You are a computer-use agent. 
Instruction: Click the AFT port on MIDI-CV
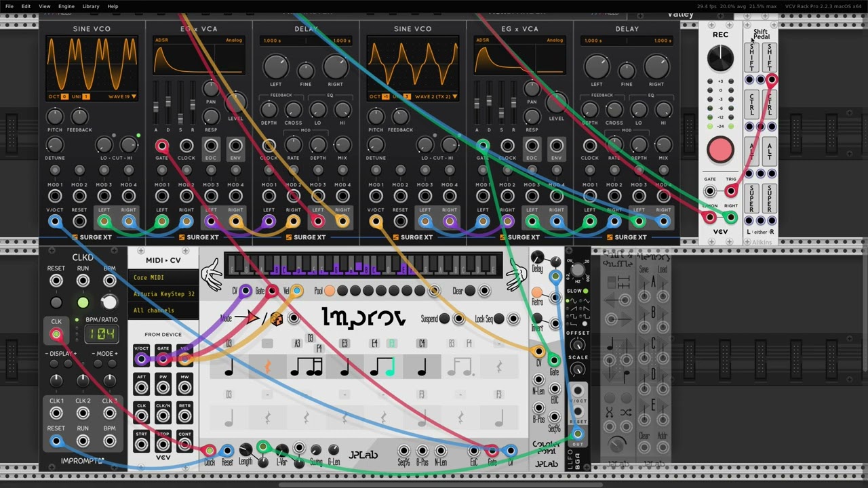[141, 387]
